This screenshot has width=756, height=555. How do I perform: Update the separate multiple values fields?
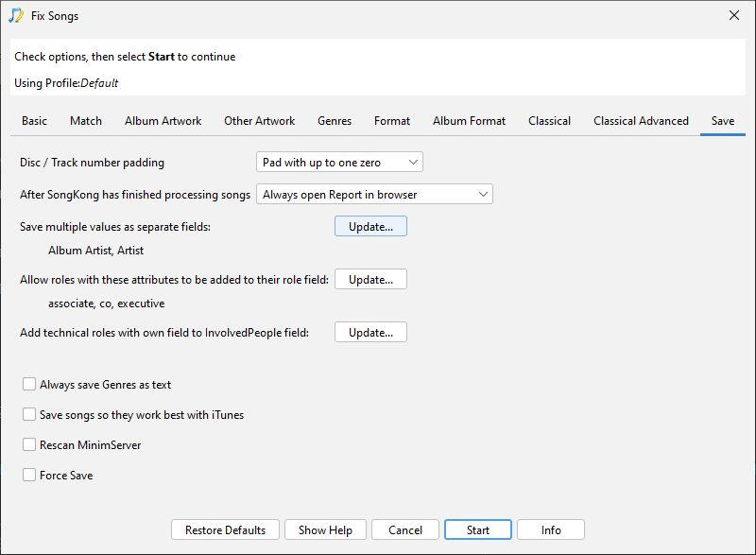coord(370,227)
